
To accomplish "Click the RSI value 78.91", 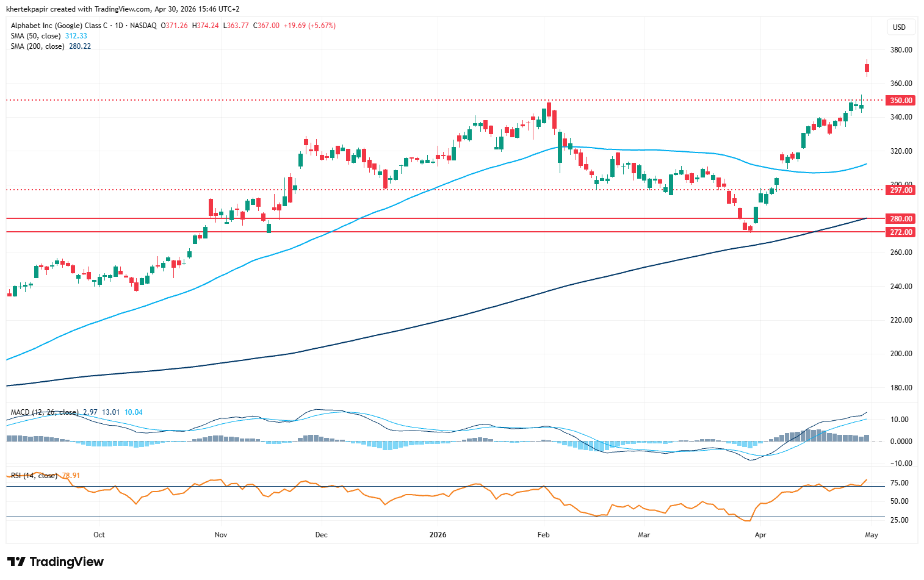I will pyautogui.click(x=71, y=476).
